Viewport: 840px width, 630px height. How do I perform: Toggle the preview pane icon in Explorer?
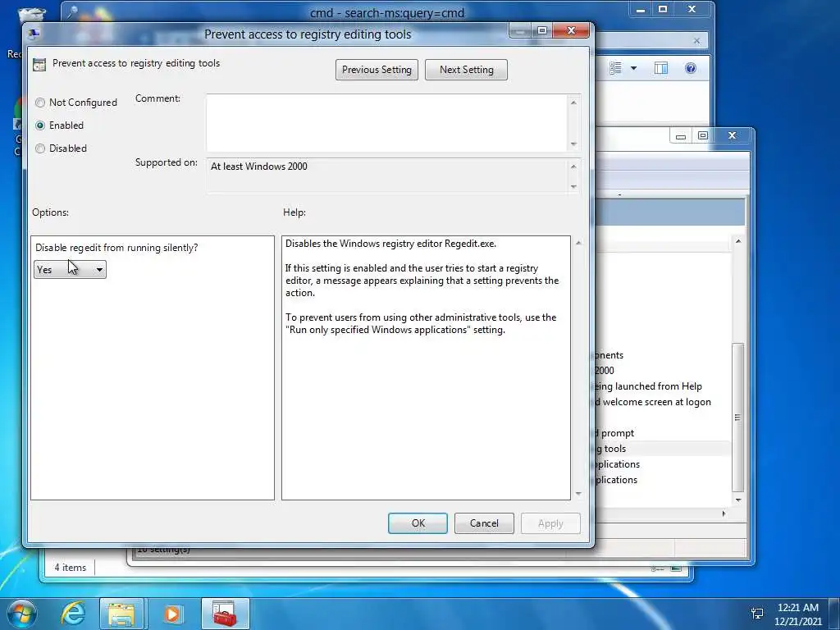661,68
